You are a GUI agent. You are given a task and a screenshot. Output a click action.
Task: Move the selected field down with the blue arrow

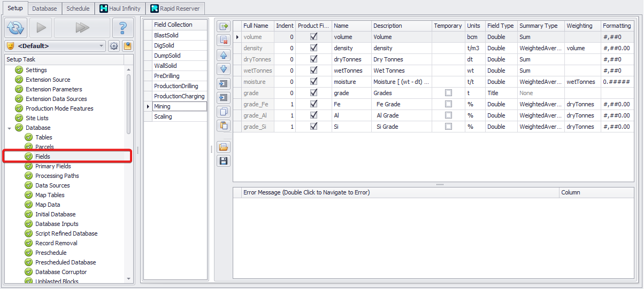point(224,69)
